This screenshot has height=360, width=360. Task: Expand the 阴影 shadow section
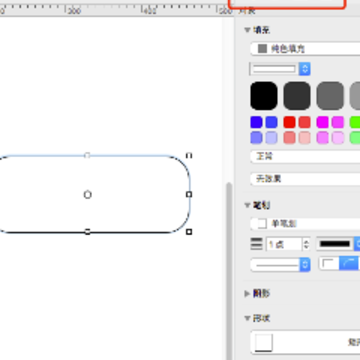247,294
